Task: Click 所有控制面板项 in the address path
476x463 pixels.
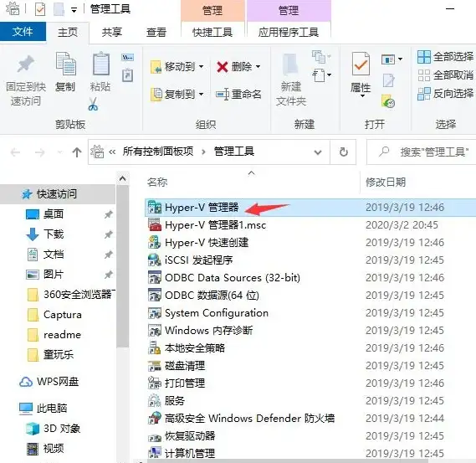Action: pos(158,152)
